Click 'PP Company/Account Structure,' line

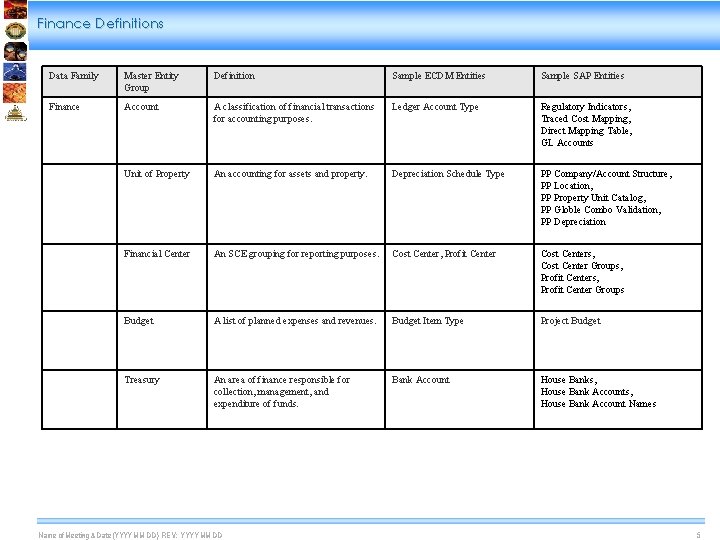(606, 174)
